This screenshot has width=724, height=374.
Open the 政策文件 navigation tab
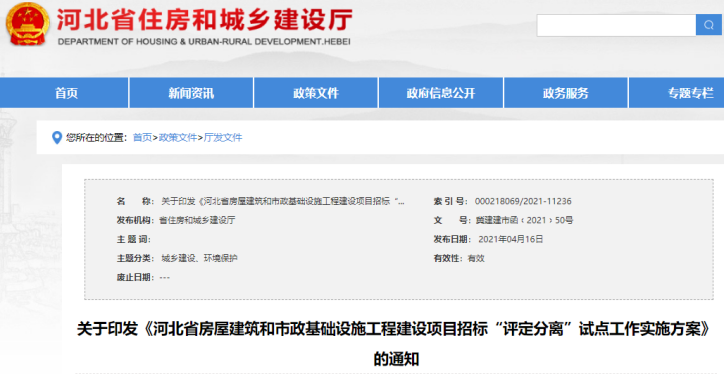(x=316, y=93)
